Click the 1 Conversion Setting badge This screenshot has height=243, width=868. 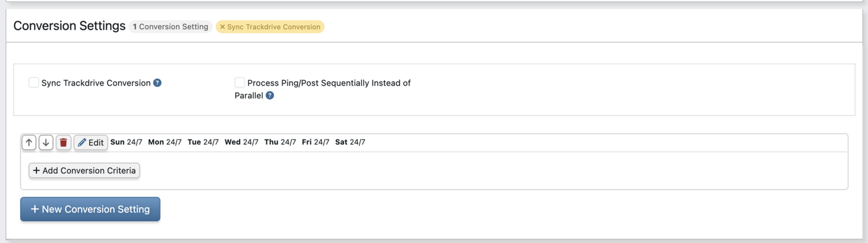tap(171, 27)
